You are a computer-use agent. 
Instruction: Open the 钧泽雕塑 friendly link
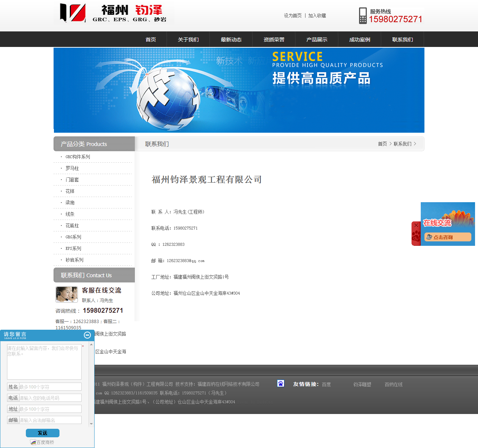tap(362, 384)
